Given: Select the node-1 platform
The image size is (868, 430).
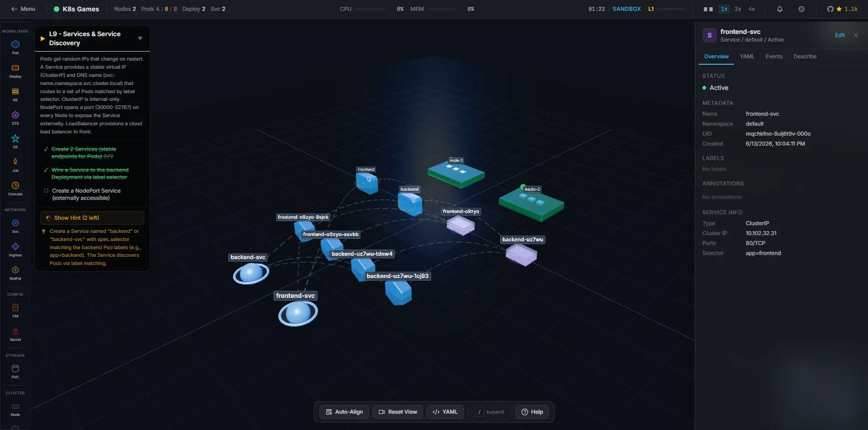Looking at the screenshot, I should (x=456, y=174).
